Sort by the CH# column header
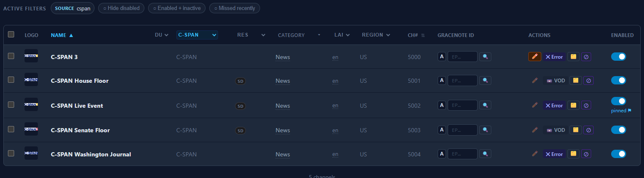This screenshot has width=644, height=178. pos(416,35)
